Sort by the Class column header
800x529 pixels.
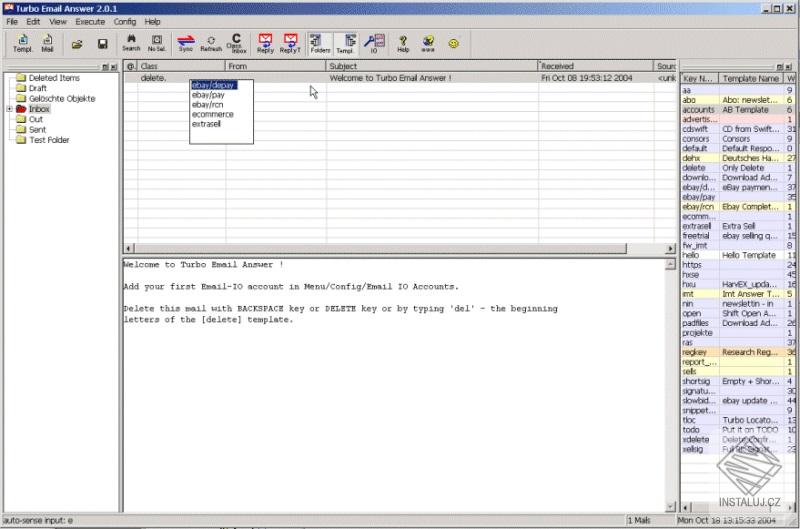click(182, 66)
